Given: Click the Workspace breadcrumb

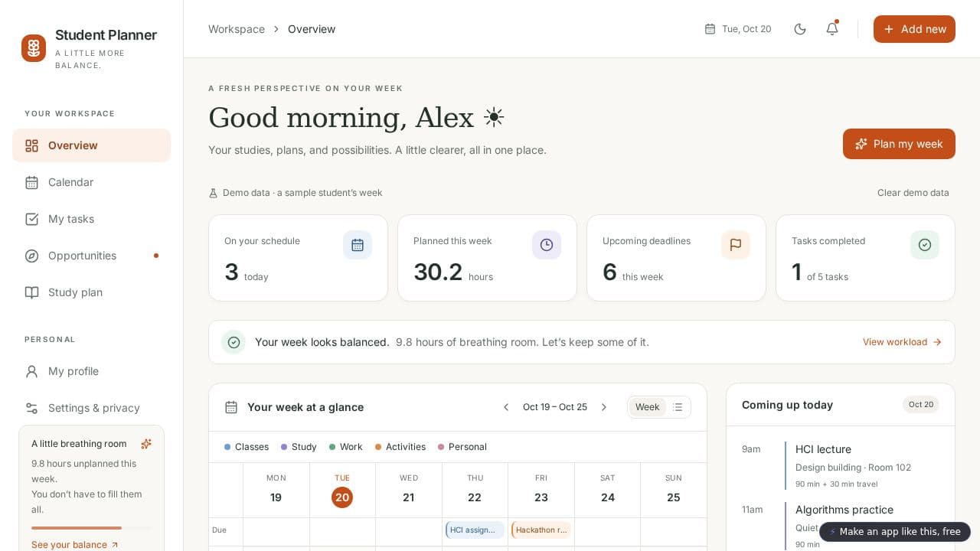Looking at the screenshot, I should coord(237,29).
